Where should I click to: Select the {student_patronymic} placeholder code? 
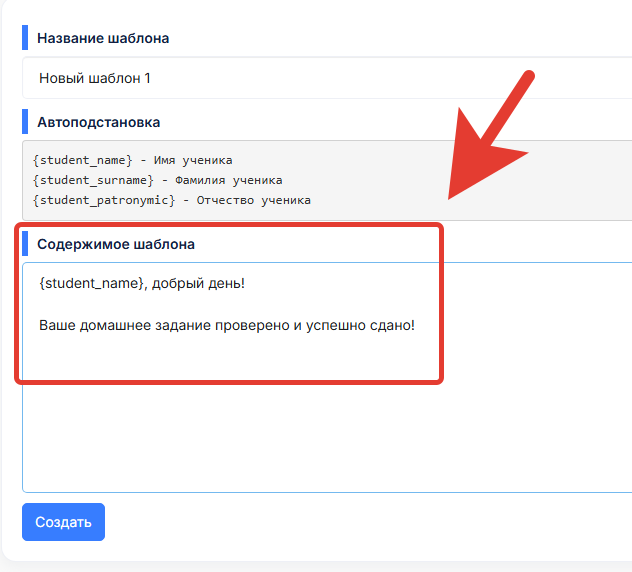click(104, 200)
